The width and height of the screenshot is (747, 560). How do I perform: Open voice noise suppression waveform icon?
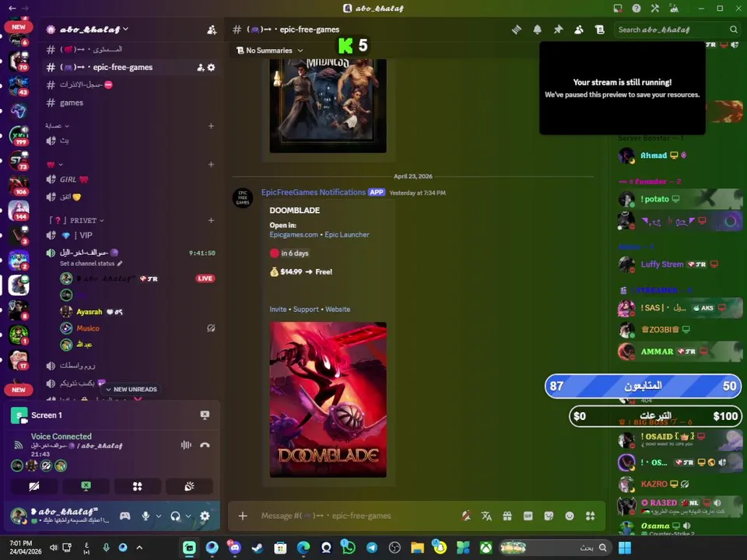click(x=186, y=445)
